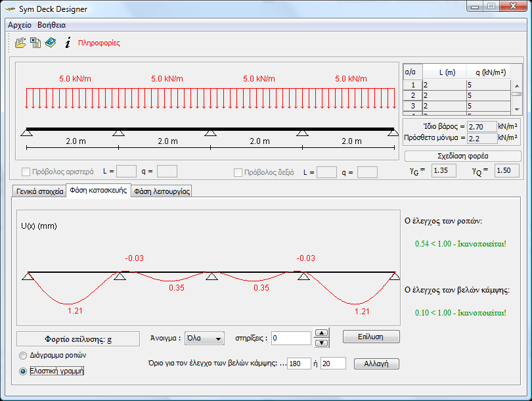Click the στηρίξεις input field
The height and width of the screenshot is (401, 532).
(x=291, y=338)
